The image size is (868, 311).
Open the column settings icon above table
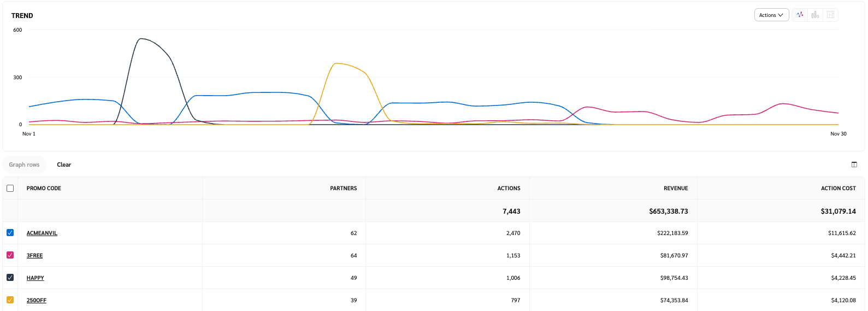pos(854,165)
